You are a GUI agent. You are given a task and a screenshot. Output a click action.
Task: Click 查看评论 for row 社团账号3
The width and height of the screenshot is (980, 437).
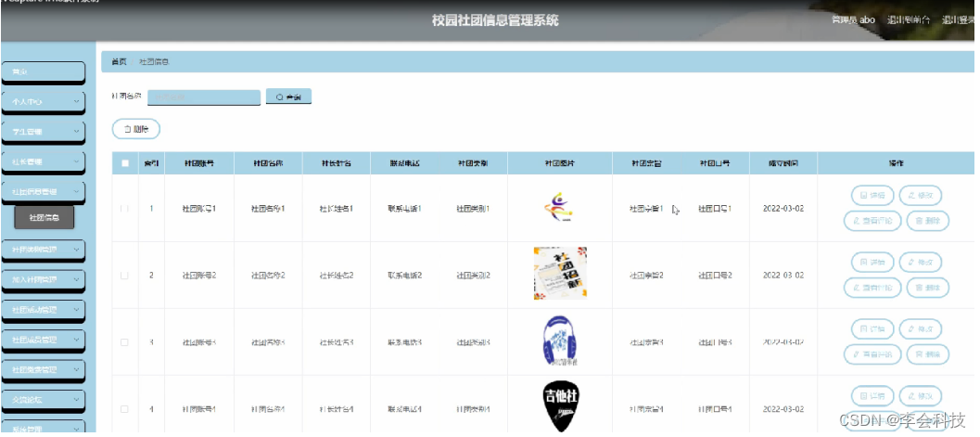tap(872, 354)
